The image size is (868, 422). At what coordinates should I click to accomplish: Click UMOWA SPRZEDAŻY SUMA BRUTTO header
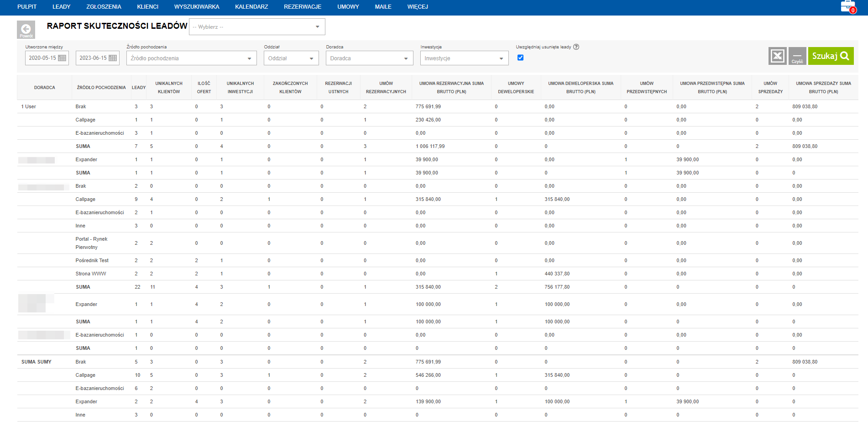click(x=824, y=87)
